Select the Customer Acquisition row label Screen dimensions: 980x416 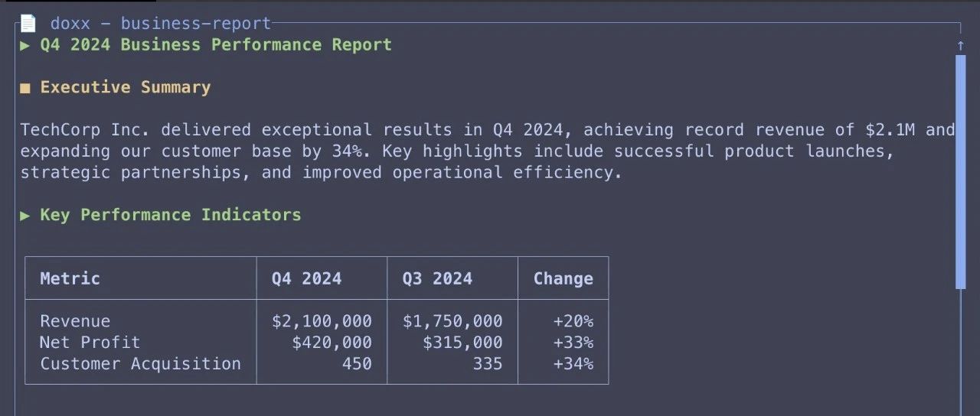tap(140, 363)
